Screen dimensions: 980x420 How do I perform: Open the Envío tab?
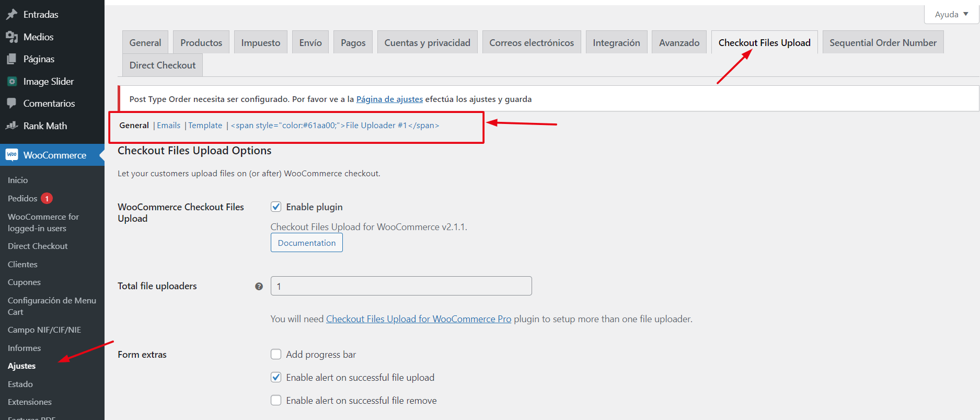(x=310, y=42)
